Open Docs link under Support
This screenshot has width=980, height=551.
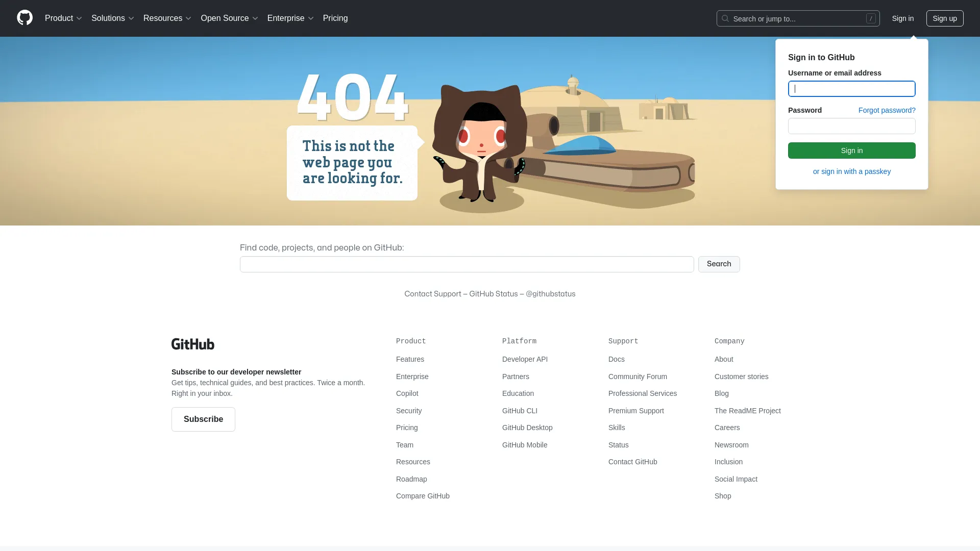tap(617, 359)
